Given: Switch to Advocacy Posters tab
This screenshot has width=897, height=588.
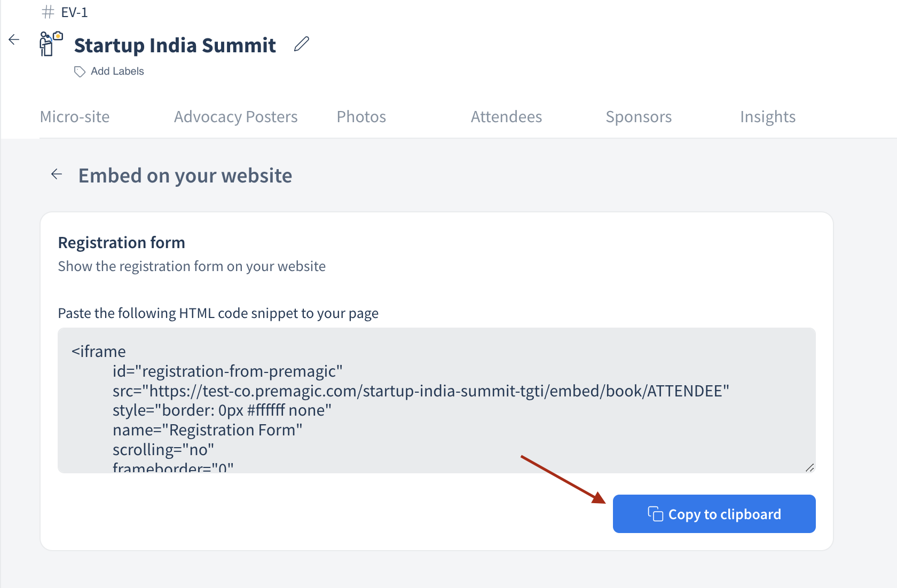Looking at the screenshot, I should pyautogui.click(x=236, y=117).
